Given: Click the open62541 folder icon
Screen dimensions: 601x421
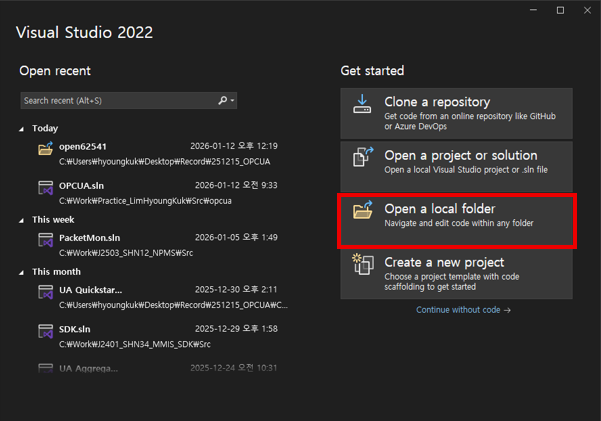Looking at the screenshot, I should pos(45,149).
